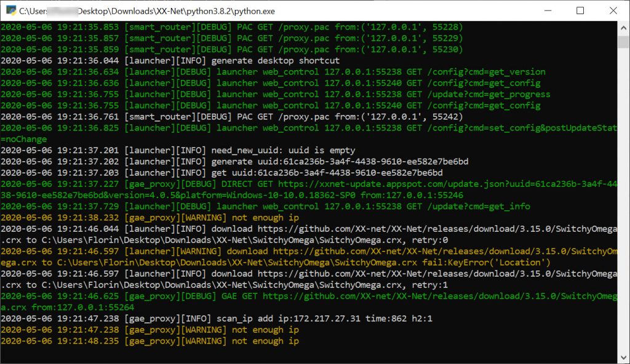Click the '/update?cmd=get_info' log entry

tap(265, 207)
